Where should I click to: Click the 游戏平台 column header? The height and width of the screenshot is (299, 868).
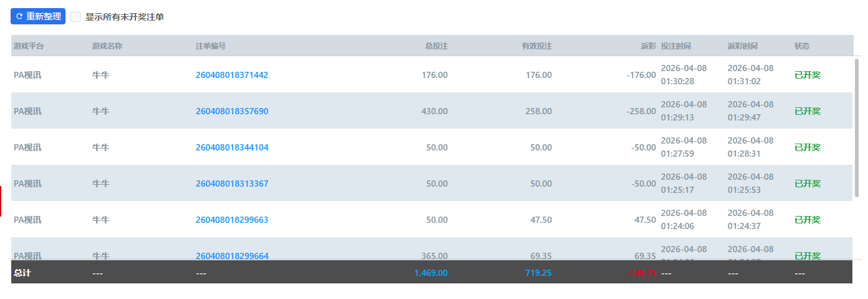[x=29, y=46]
